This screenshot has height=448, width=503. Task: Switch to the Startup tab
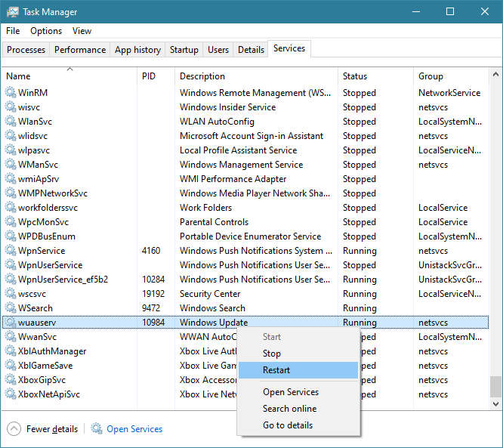click(184, 50)
